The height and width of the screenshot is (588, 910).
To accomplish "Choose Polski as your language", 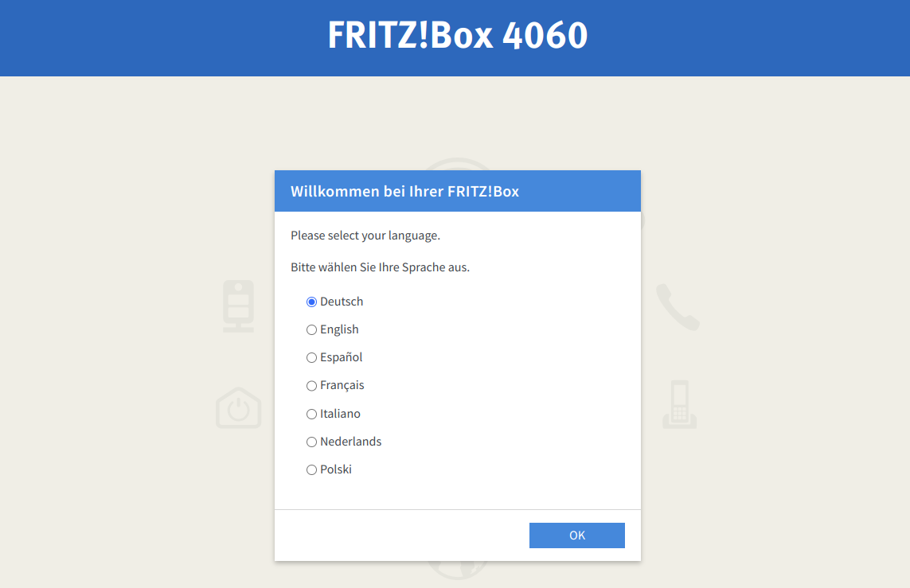I will pos(311,469).
